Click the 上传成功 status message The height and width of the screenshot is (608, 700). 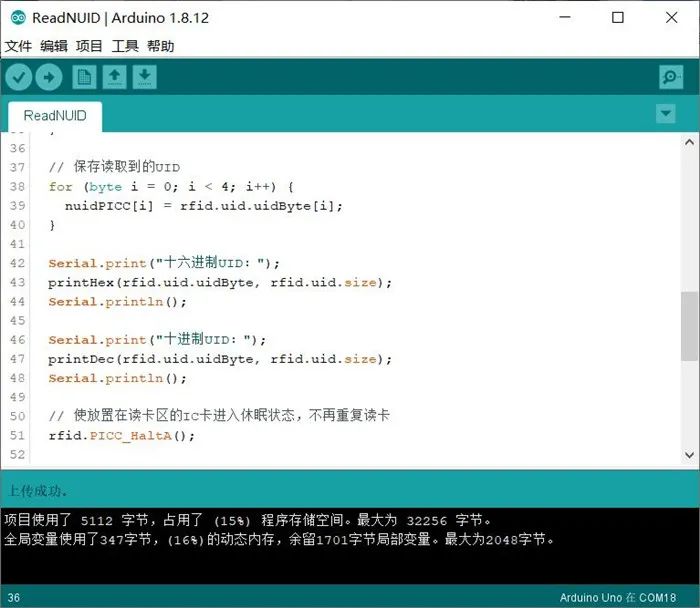[x=38, y=491]
